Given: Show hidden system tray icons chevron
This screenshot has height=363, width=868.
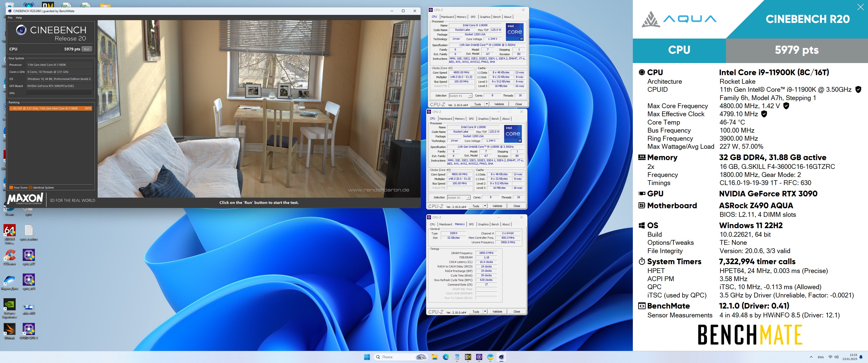Looking at the screenshot, I should [x=811, y=357].
